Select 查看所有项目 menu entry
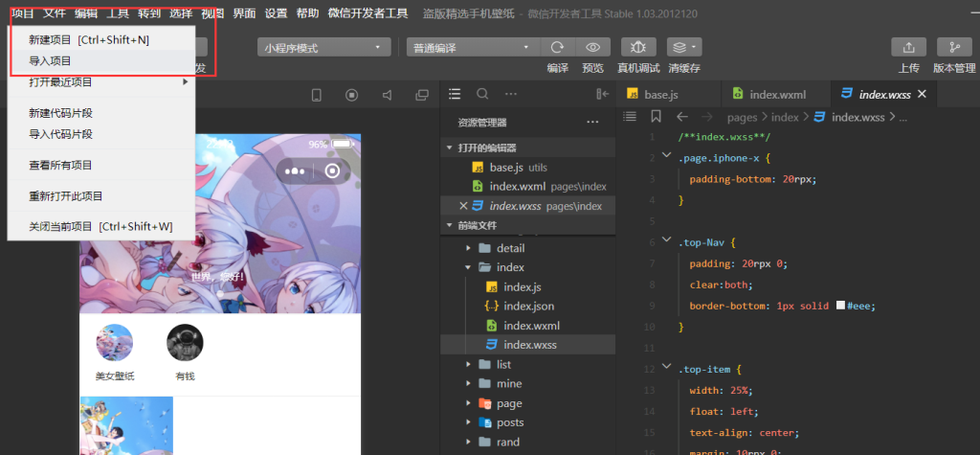Screen dimensions: 980x455 pyautogui.click(x=101, y=165)
